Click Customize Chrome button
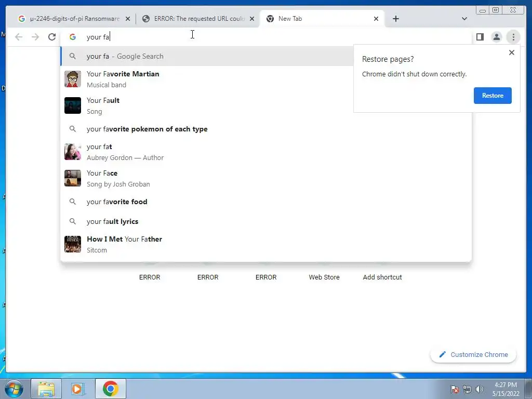 [473, 354]
